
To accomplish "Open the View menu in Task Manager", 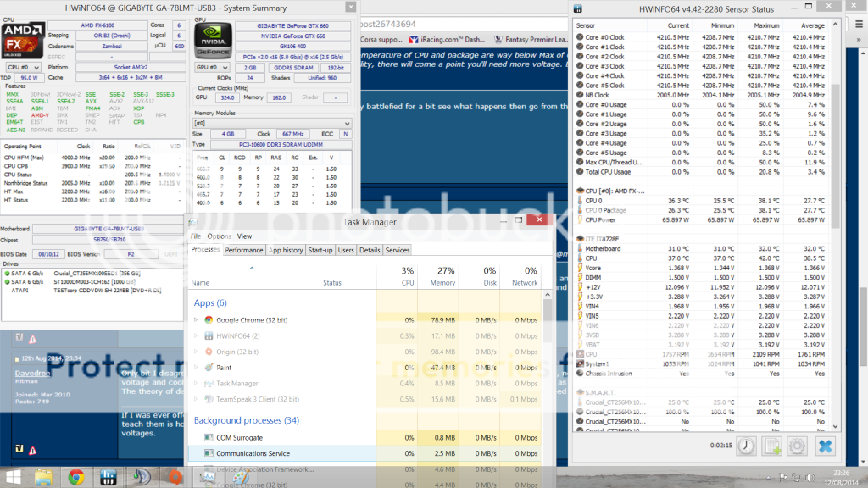I will [244, 236].
